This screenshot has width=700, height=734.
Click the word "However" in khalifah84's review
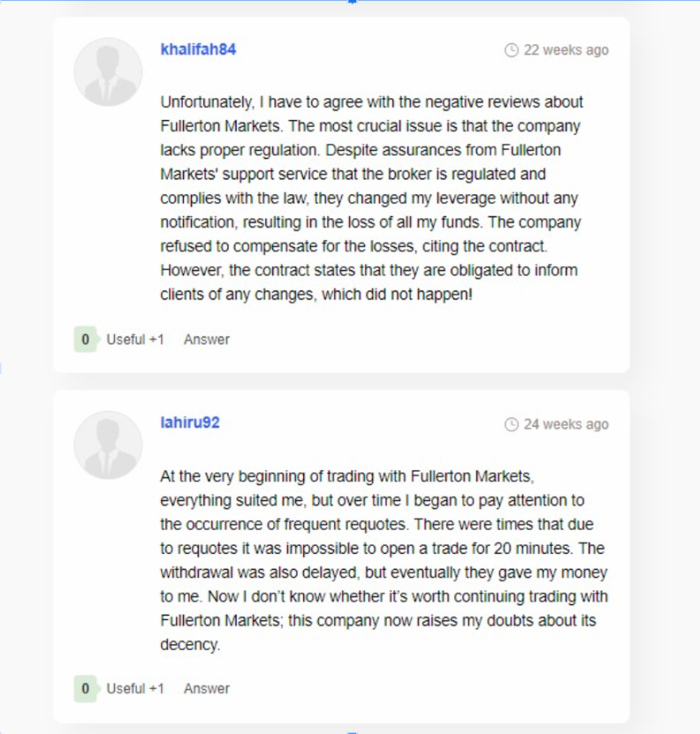click(191, 270)
